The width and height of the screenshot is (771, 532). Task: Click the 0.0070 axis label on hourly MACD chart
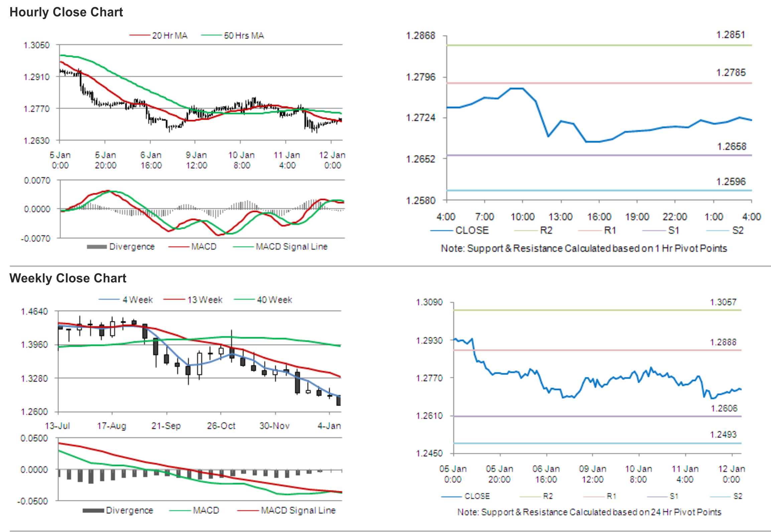37,180
